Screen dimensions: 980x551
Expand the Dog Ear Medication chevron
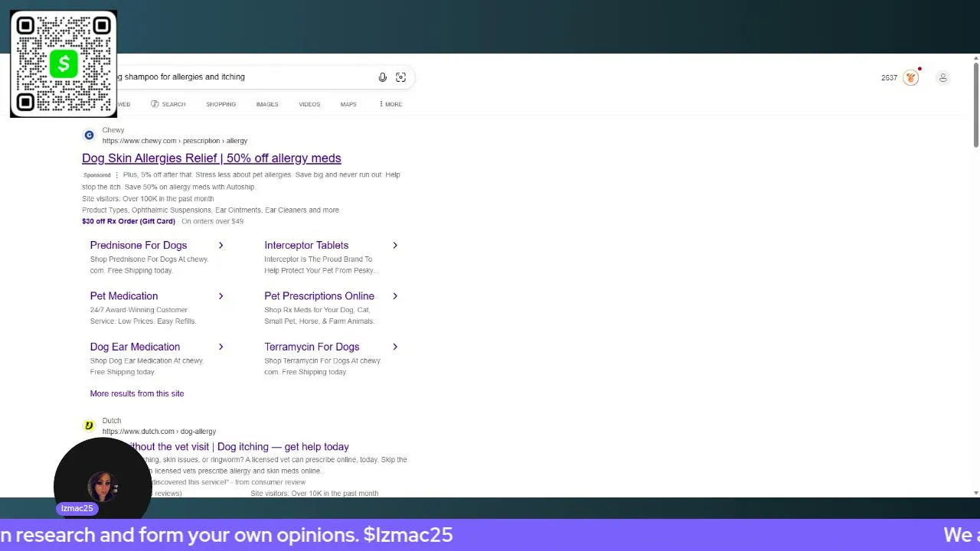click(220, 347)
